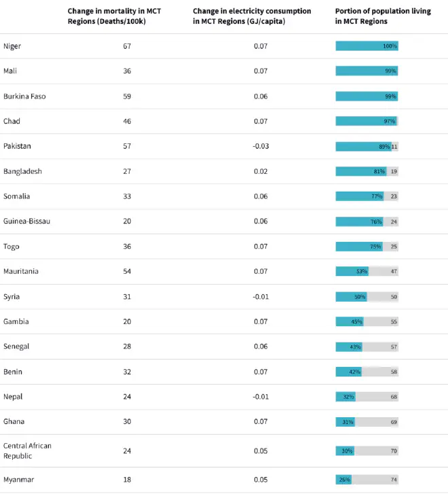448x494 pixels.
Task: Click the gray 68 segment for Nepal
Action: 377,397
